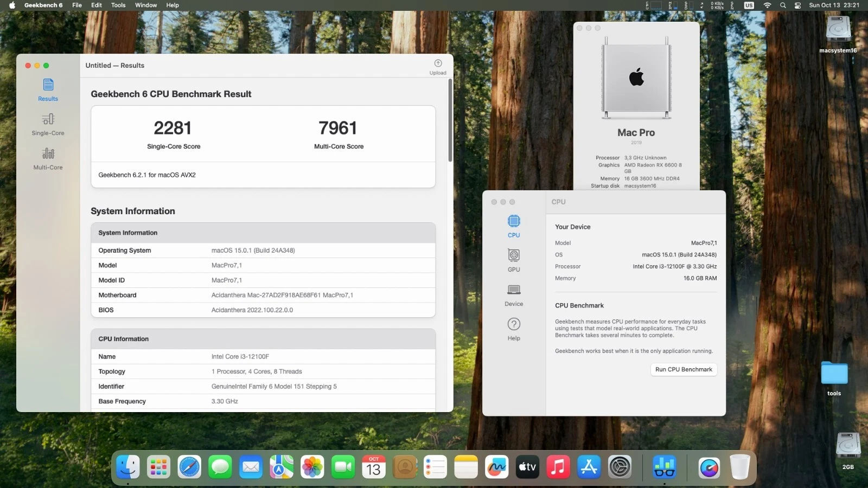Click the US input source indicator
868x488 pixels.
point(749,5)
